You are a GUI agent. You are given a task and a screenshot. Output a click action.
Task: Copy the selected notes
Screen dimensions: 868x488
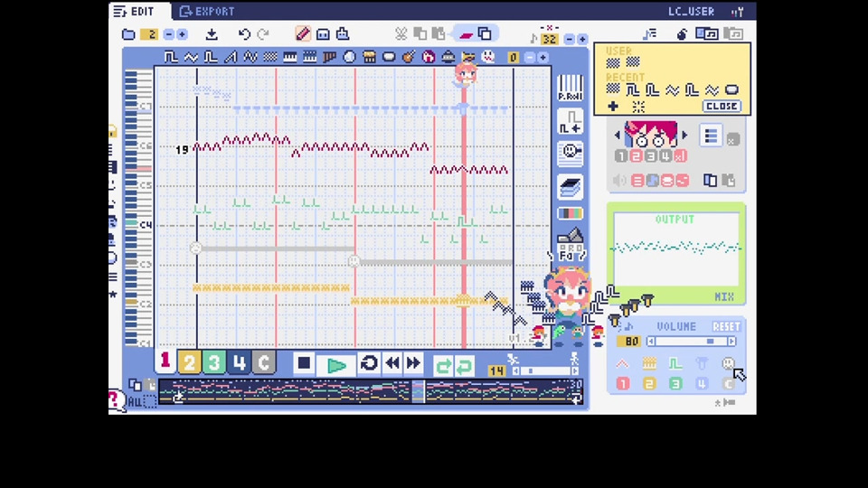(x=420, y=33)
